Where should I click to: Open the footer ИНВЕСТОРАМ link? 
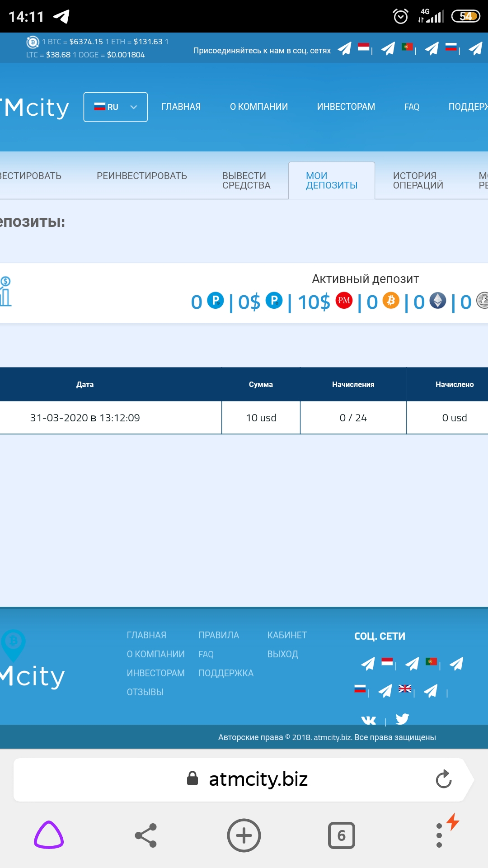156,673
